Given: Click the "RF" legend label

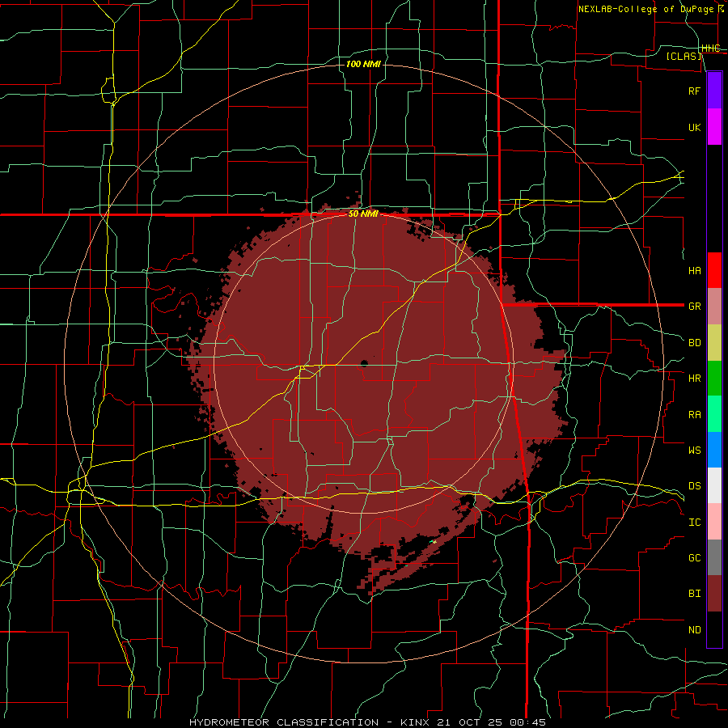Looking at the screenshot, I should 694,91.
